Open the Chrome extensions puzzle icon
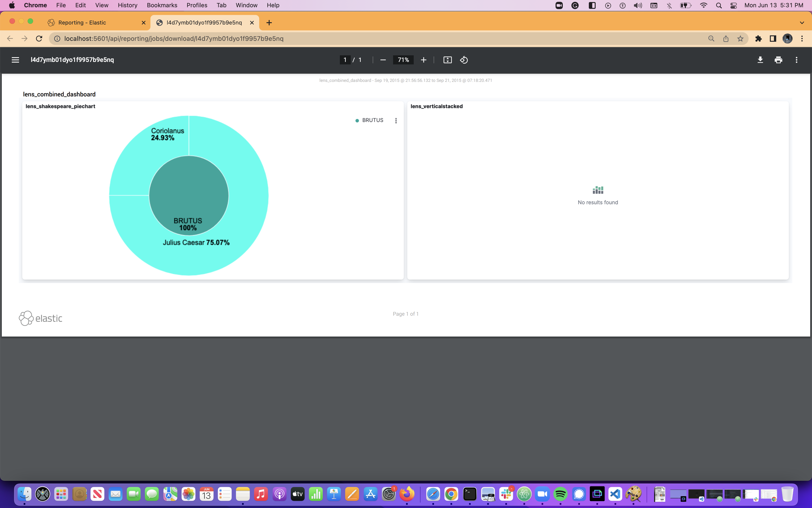Image resolution: width=812 pixels, height=508 pixels. [758, 39]
